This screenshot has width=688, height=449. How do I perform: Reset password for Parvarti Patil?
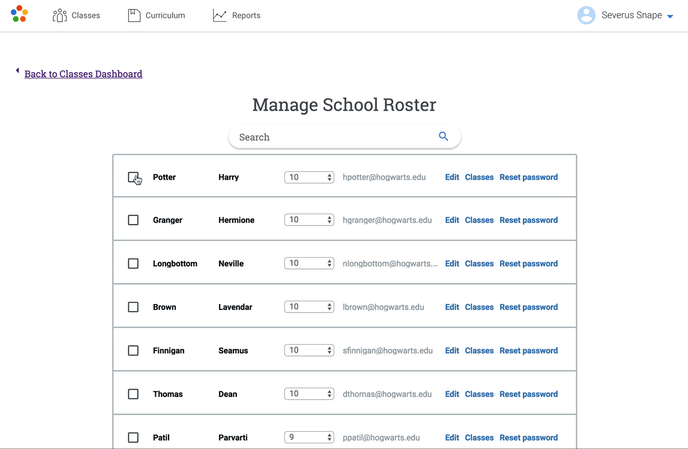tap(529, 437)
